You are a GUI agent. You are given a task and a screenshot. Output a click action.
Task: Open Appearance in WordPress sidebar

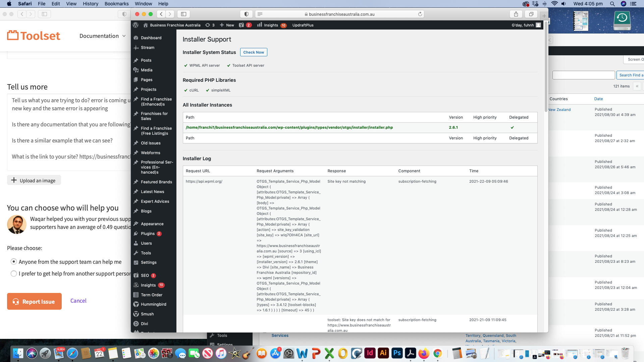(x=152, y=224)
